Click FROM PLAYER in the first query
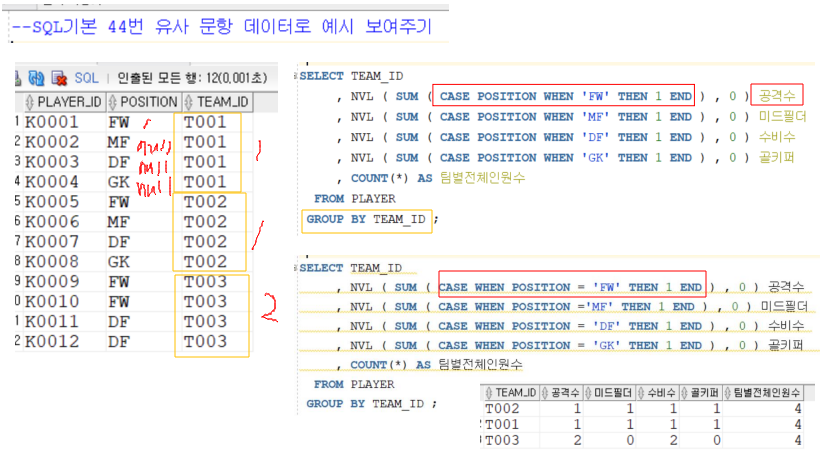The width and height of the screenshot is (822, 456). tap(355, 199)
